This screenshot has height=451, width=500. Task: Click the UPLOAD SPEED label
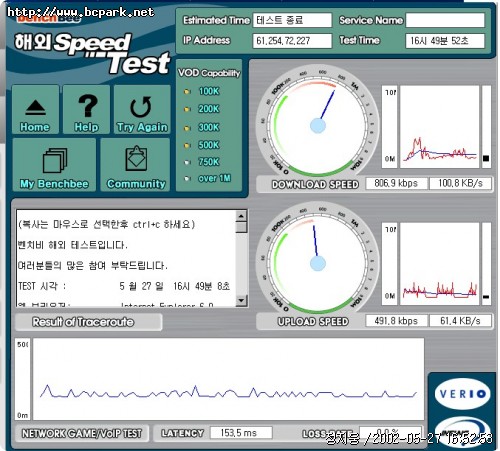click(313, 322)
